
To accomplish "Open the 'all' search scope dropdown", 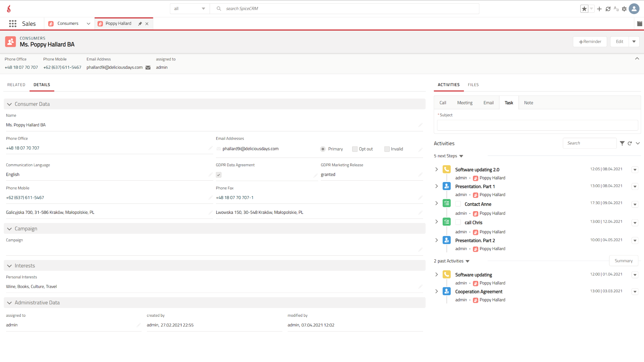I will pyautogui.click(x=190, y=9).
